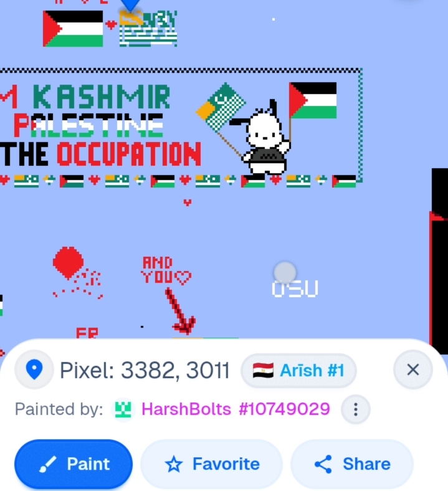Click the brush icon on Paint
Screen dimensions: 448x491
coord(47,464)
